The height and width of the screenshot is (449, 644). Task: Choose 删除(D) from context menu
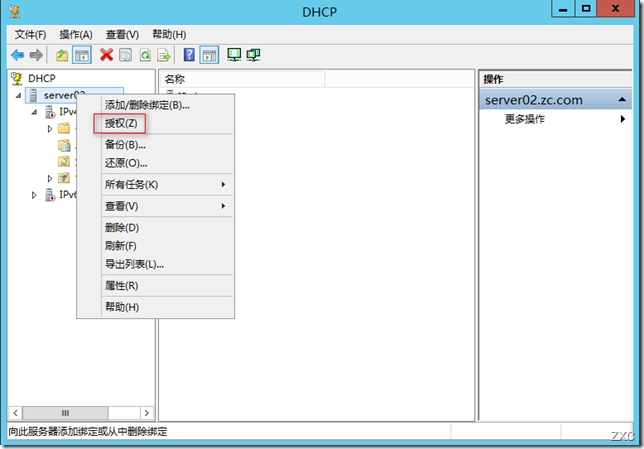click(168, 227)
